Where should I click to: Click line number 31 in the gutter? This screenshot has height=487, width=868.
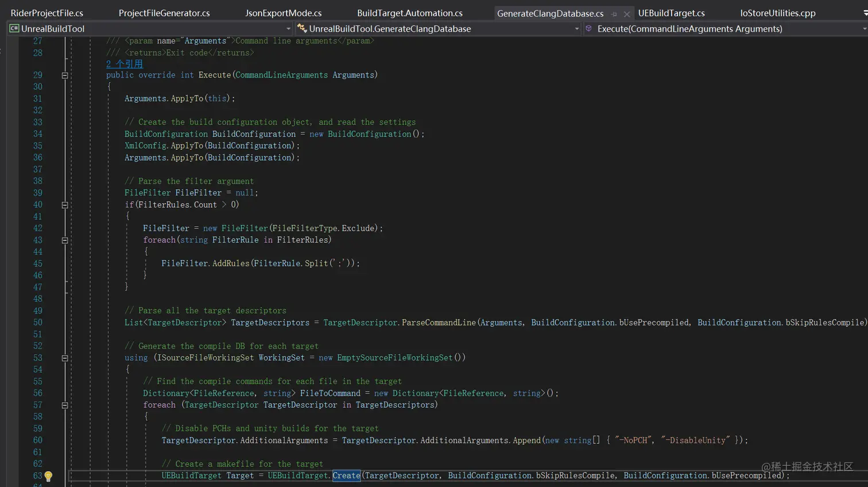[x=37, y=99]
